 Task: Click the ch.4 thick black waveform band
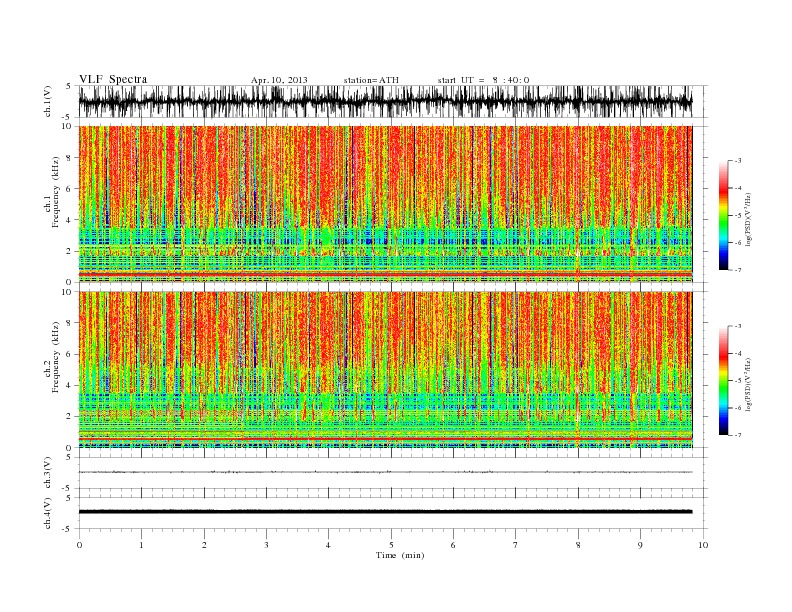tap(385, 512)
